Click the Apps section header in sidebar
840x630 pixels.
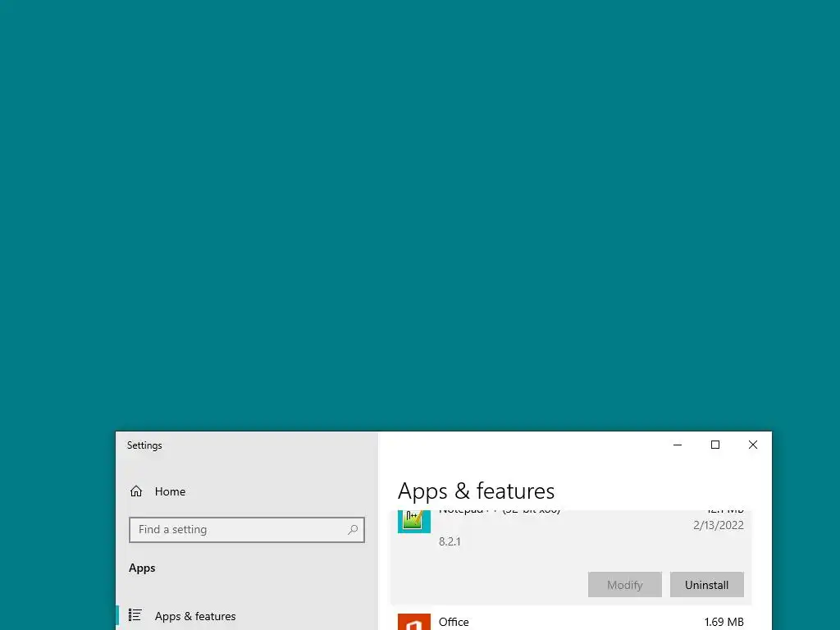tap(142, 568)
